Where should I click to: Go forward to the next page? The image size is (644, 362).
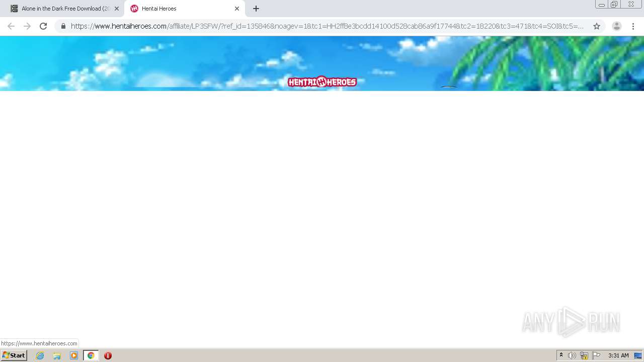pos(27,26)
